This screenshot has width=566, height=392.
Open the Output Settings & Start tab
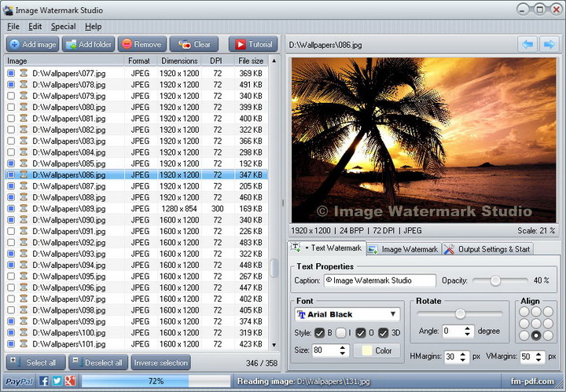point(488,249)
